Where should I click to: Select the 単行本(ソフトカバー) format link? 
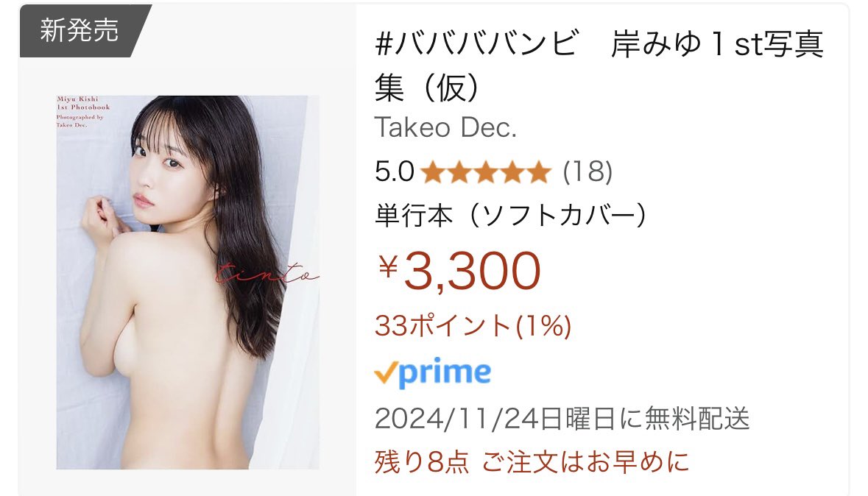(x=511, y=215)
